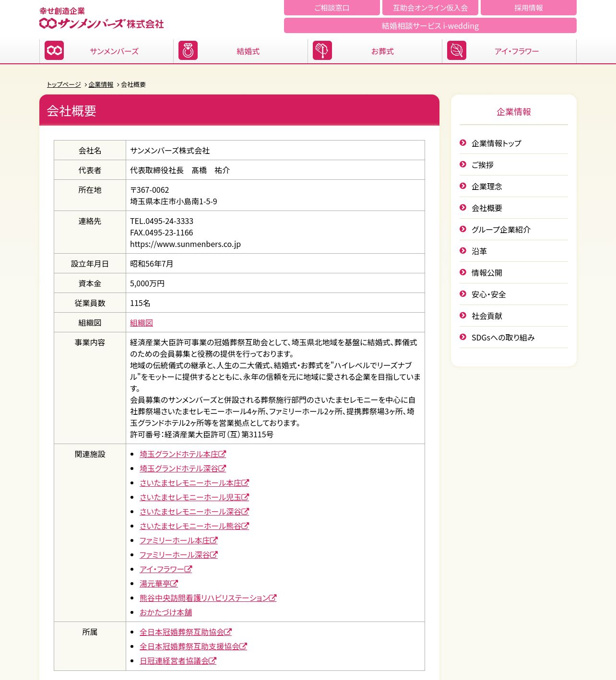Click external link icon after 埼玉グランドホテル深谷

222,468
